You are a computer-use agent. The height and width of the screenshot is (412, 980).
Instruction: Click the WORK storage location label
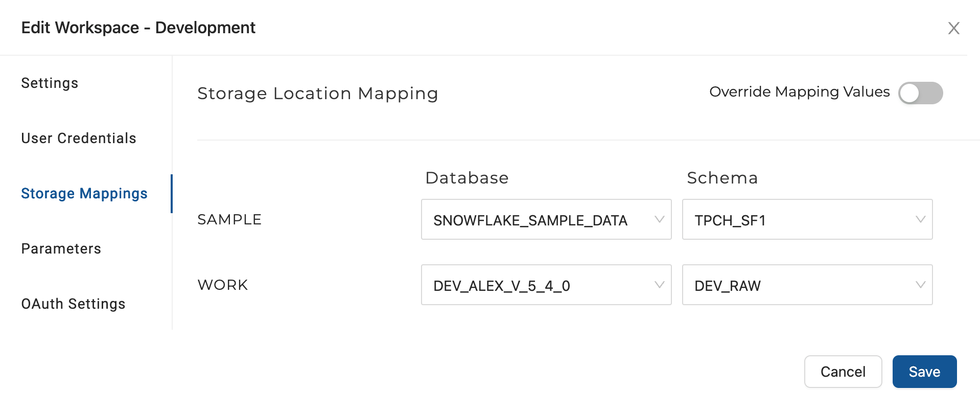(223, 285)
